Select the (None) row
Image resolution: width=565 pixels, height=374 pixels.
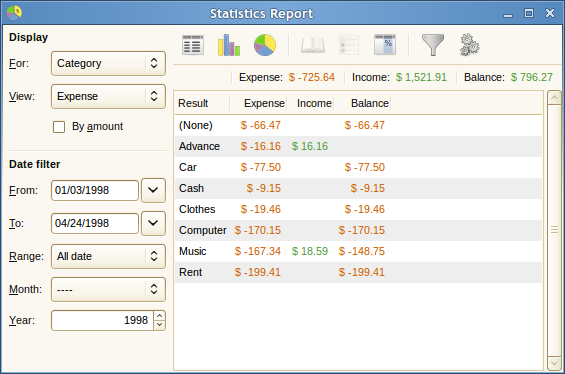tap(358, 125)
